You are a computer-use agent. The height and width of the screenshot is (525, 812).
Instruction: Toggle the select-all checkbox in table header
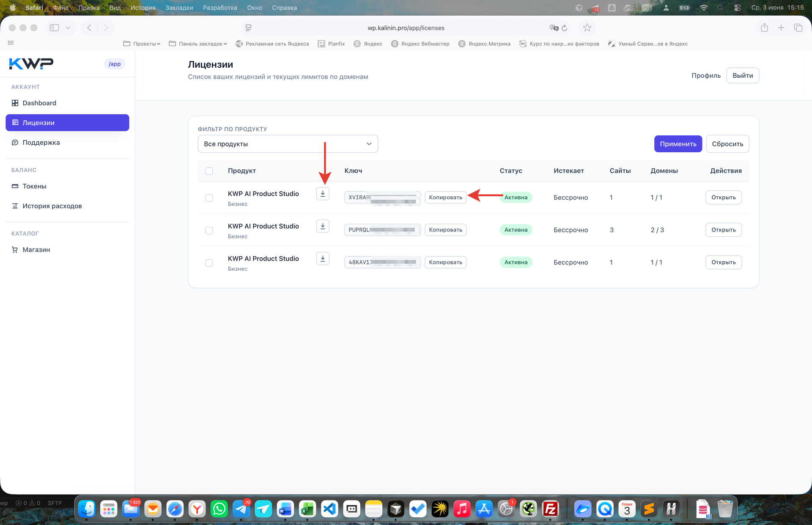tap(209, 171)
